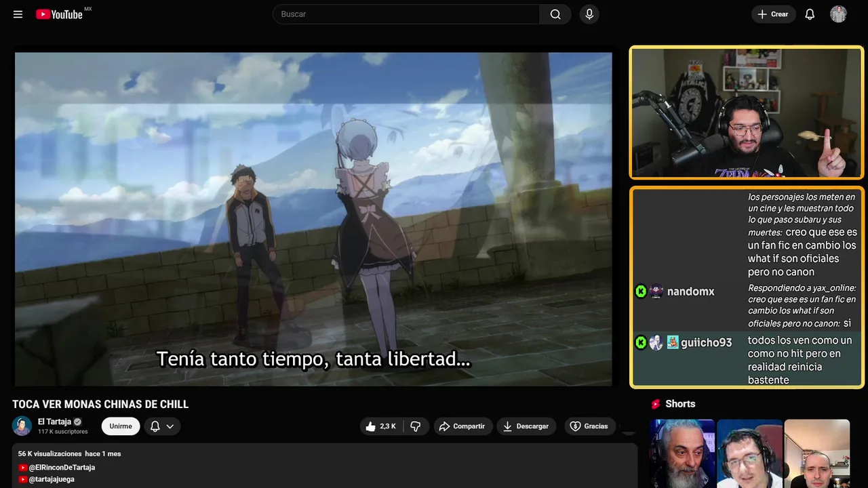
Task: Click guiicho93 username in chat overlay
Action: (706, 343)
